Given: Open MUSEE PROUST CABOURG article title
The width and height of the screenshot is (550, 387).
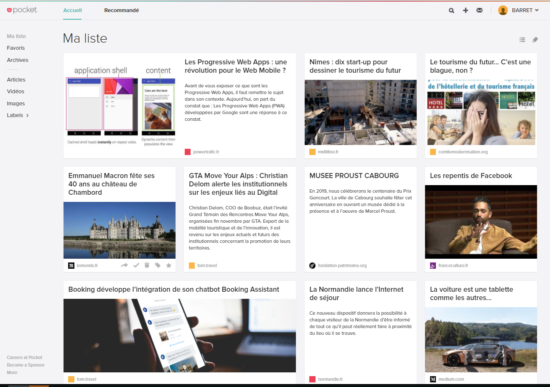Looking at the screenshot, I should 354,176.
